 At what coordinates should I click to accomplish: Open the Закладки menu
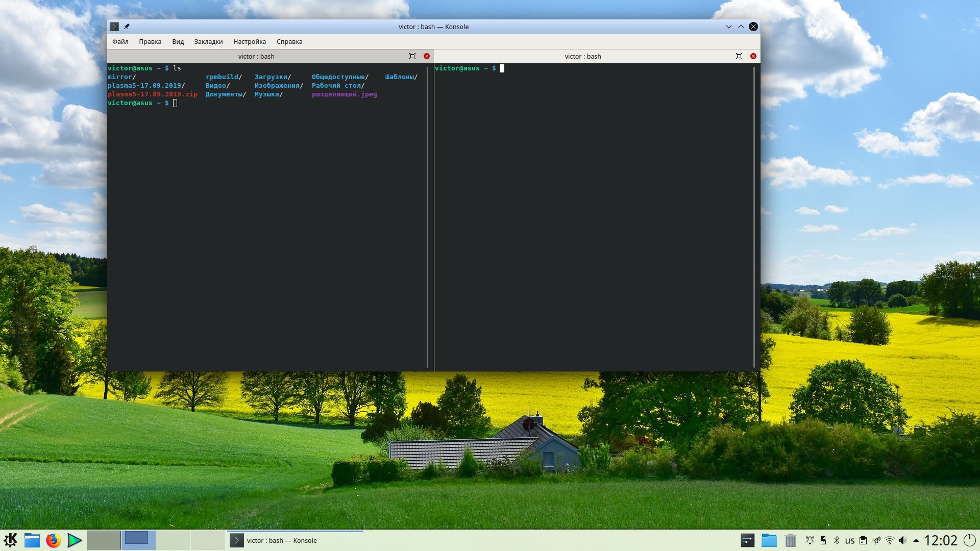point(208,42)
